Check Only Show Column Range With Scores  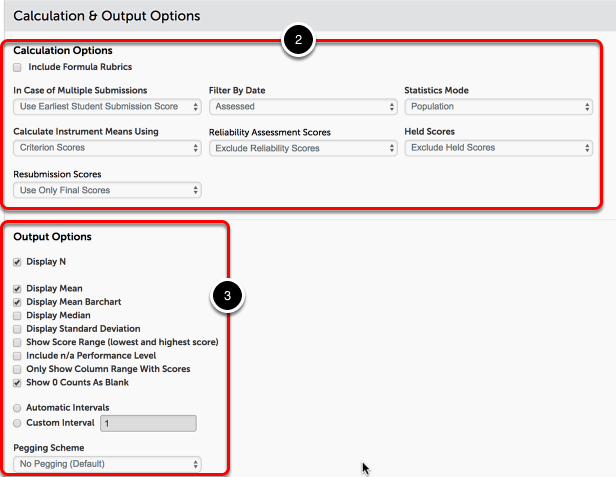[x=17, y=369]
